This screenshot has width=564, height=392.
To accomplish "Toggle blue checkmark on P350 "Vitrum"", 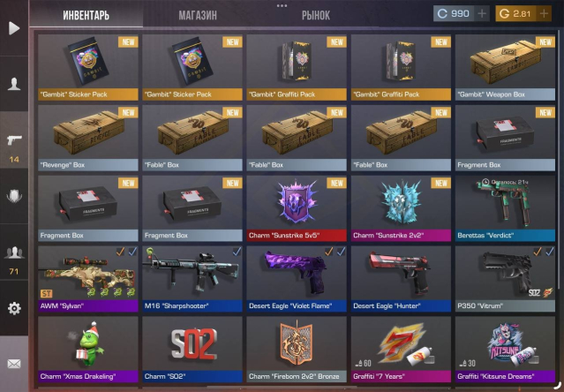I will pos(550,252).
